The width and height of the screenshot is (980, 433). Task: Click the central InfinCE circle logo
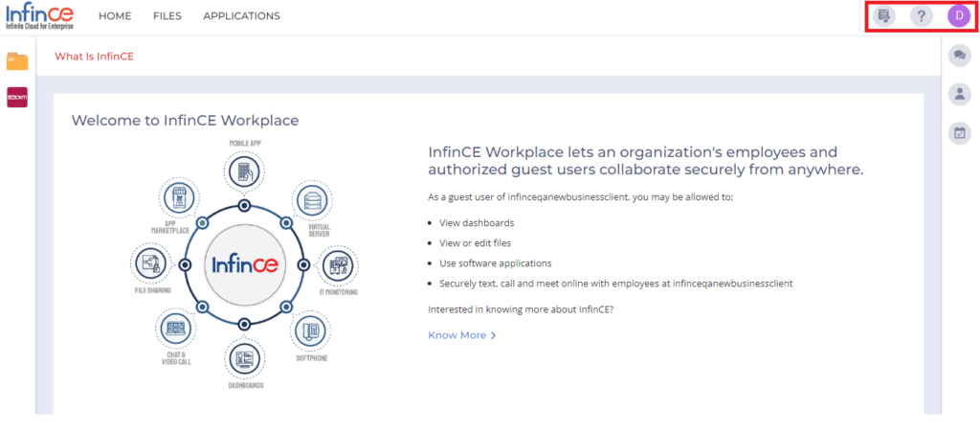pyautogui.click(x=244, y=264)
